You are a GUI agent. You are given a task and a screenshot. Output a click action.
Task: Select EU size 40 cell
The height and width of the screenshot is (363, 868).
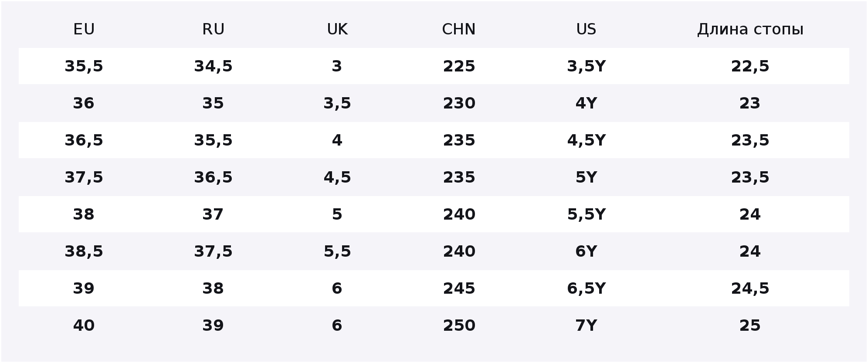click(x=84, y=326)
